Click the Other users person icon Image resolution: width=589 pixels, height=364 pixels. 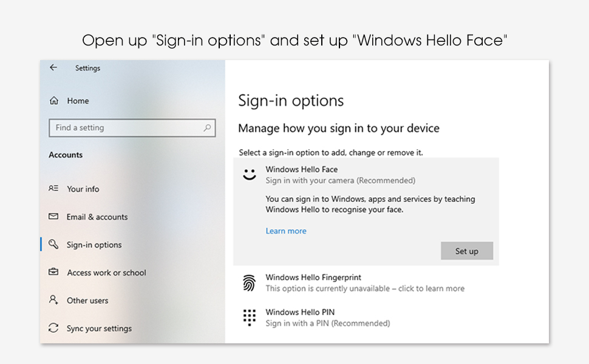tap(53, 300)
